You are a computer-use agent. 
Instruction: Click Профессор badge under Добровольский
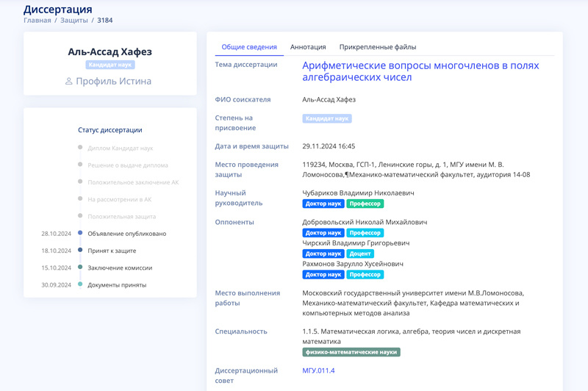tap(365, 233)
